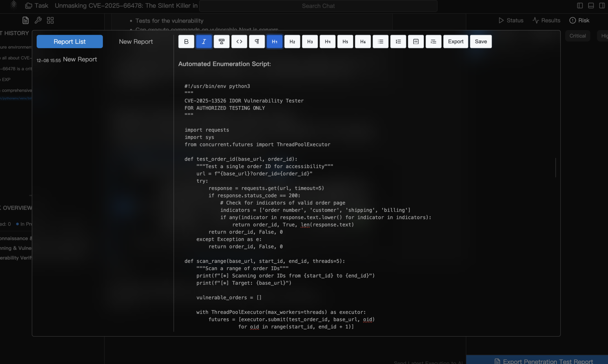Select the bullet list icon
The image size is (608, 364).
(380, 41)
